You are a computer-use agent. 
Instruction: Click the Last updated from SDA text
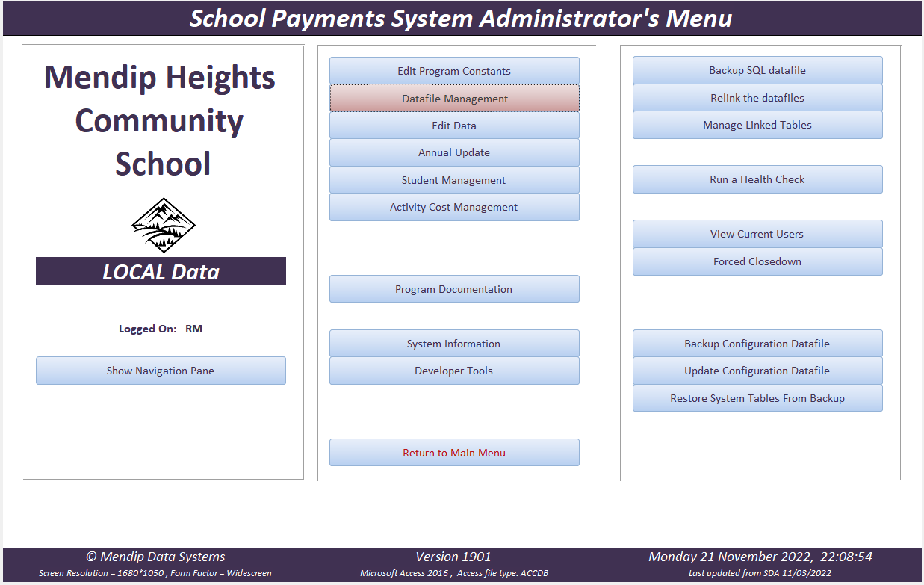coord(760,573)
